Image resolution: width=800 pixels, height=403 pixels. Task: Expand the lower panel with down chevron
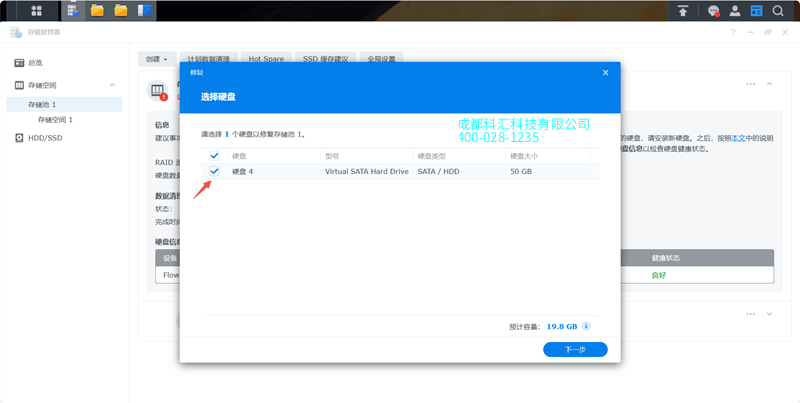coord(769,314)
